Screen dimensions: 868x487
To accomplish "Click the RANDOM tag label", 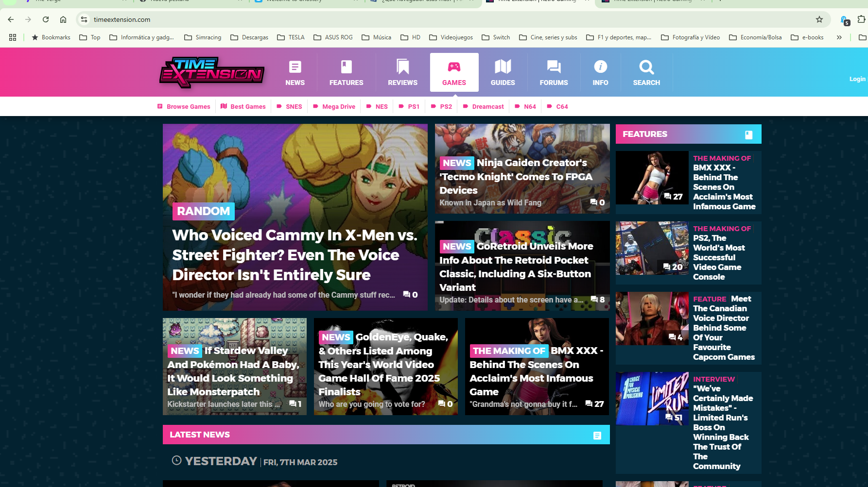I will pyautogui.click(x=203, y=211).
